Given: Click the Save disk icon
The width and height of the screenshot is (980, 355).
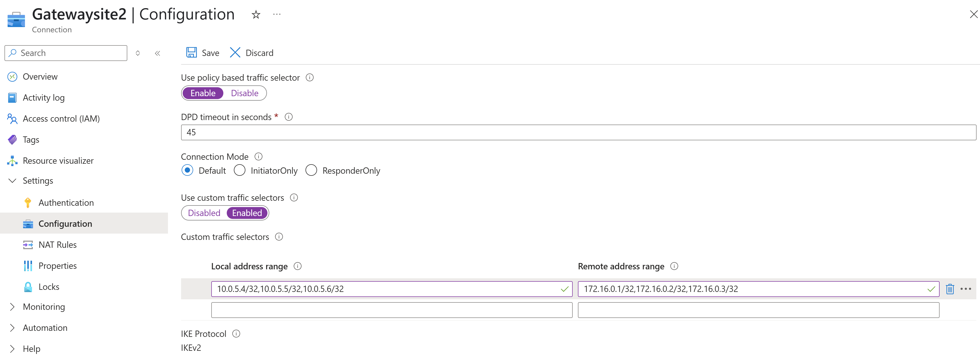Looking at the screenshot, I should tap(191, 53).
